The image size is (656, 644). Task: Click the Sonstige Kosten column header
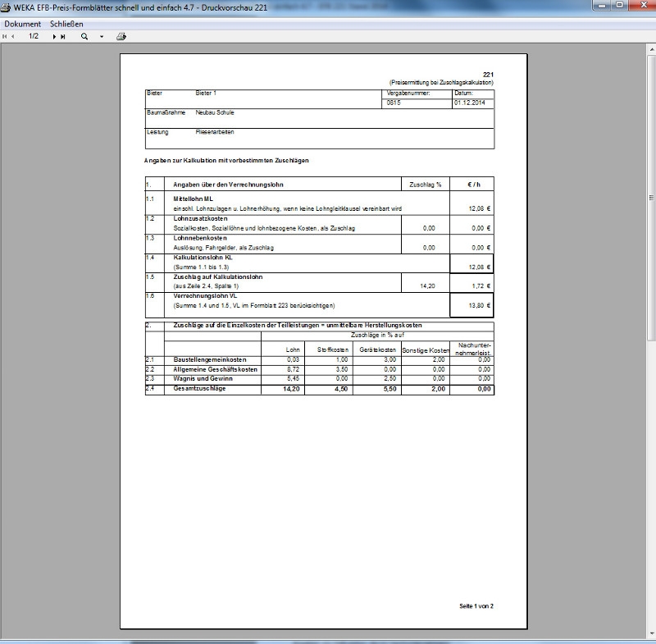coord(426,350)
